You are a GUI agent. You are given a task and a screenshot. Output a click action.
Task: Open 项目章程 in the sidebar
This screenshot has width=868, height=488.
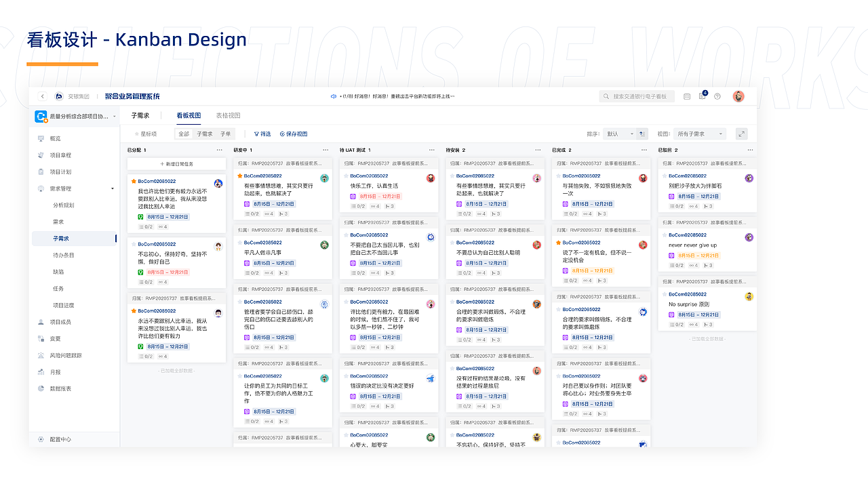click(60, 155)
